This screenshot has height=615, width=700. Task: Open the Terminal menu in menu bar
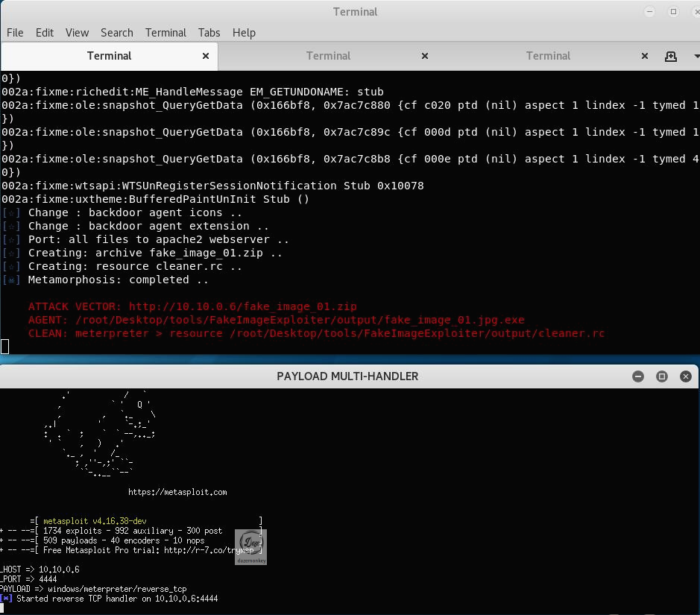click(165, 33)
